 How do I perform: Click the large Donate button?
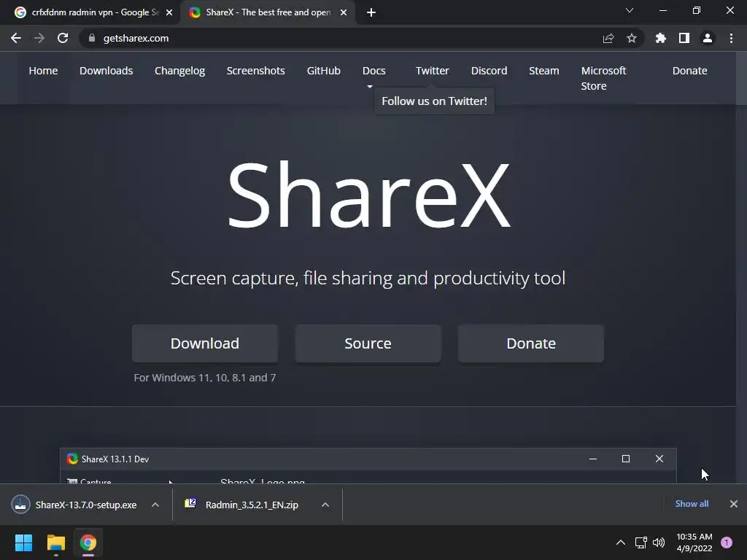531,343
